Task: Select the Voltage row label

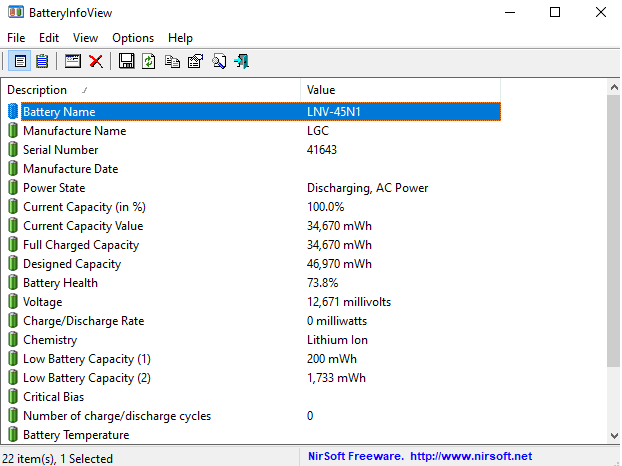Action: [42, 302]
